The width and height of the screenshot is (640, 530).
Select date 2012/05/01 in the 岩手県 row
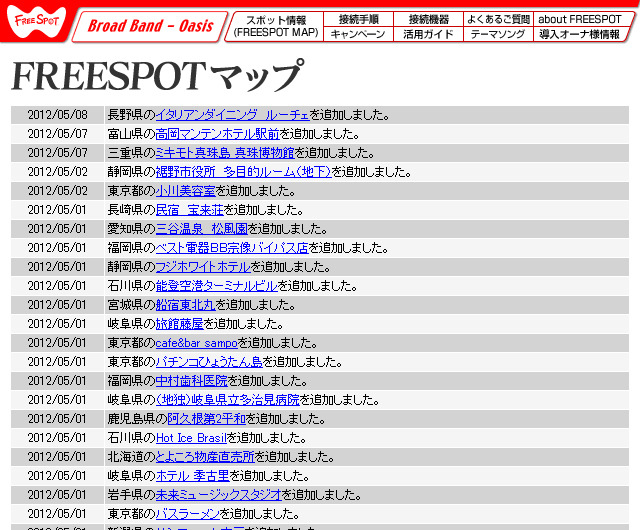coord(58,494)
